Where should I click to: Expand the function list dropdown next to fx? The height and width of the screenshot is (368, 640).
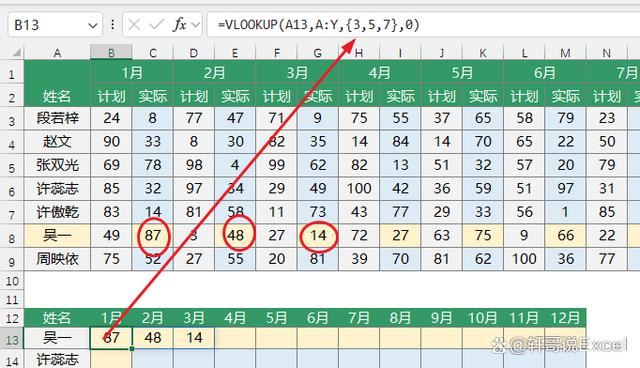[196, 25]
